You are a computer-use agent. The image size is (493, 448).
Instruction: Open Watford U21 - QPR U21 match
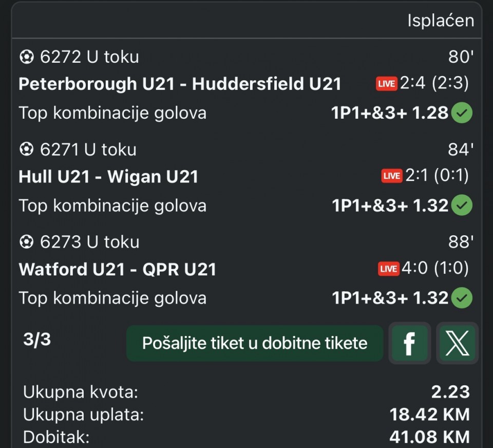coord(117,269)
